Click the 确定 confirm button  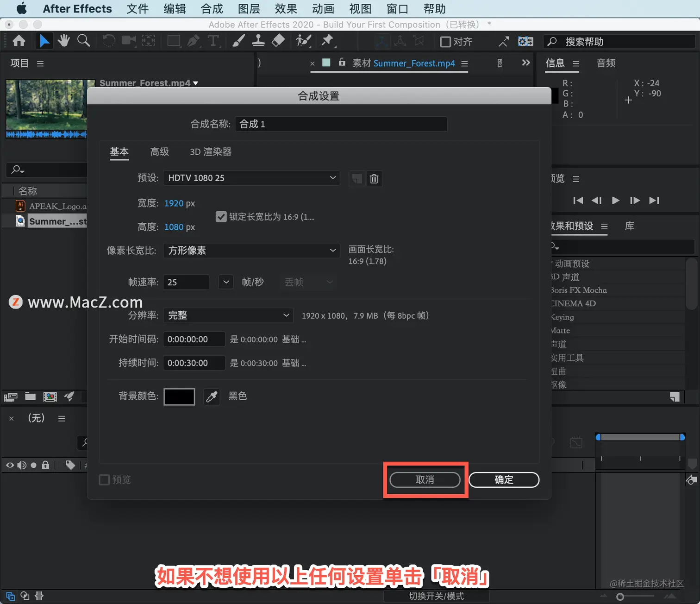pyautogui.click(x=504, y=480)
